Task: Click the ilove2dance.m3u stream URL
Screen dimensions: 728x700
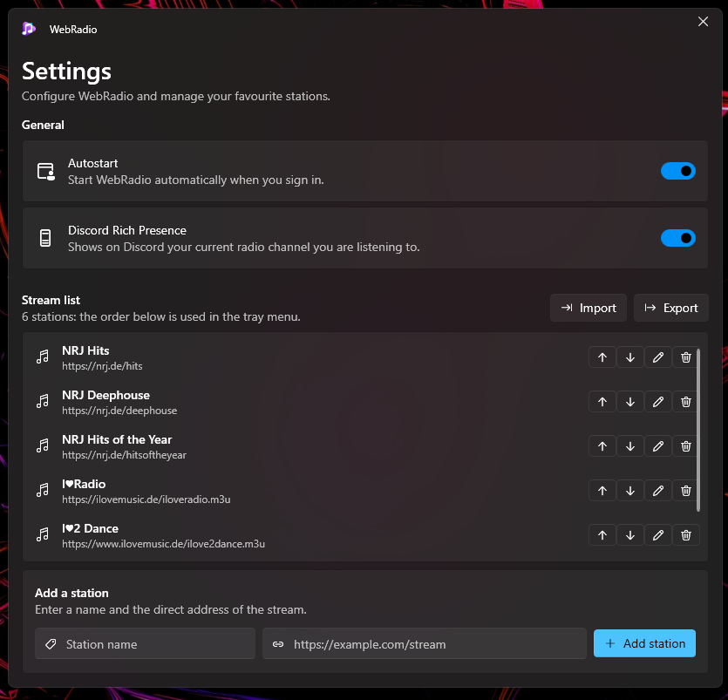Action: click(x=163, y=544)
